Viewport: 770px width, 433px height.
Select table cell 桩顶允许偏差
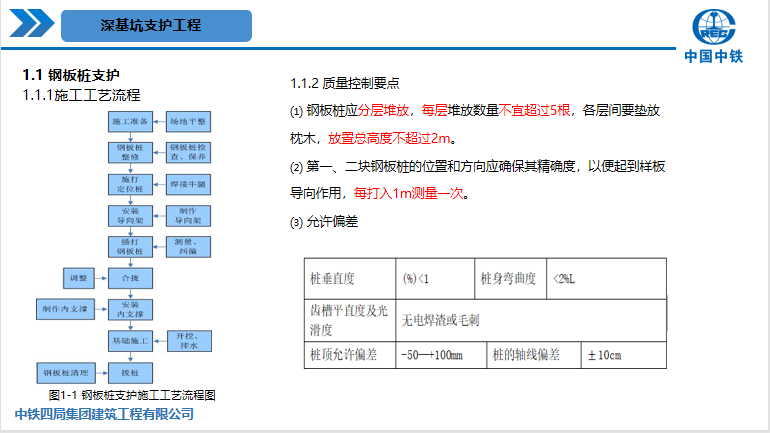[350, 355]
